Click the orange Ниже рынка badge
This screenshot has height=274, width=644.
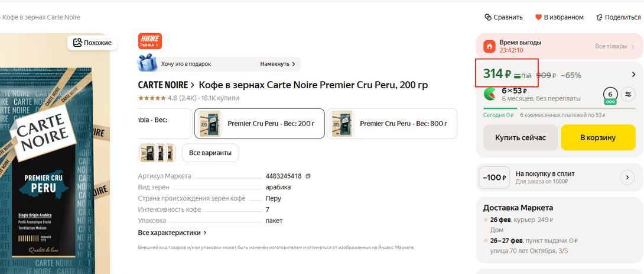pyautogui.click(x=149, y=41)
